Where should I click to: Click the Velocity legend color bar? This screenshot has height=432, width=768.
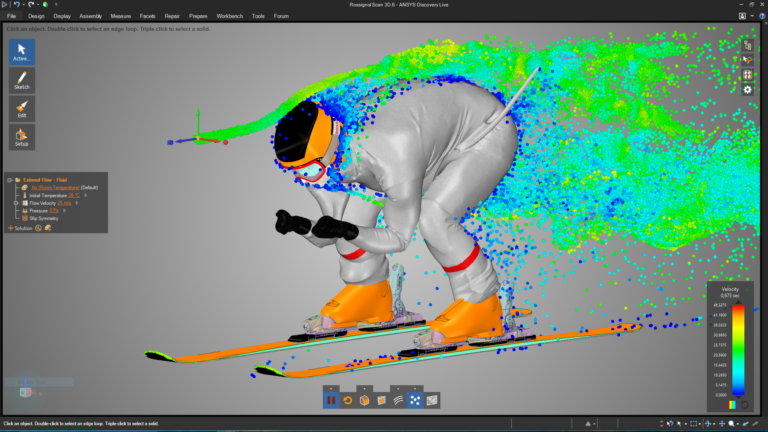738,350
